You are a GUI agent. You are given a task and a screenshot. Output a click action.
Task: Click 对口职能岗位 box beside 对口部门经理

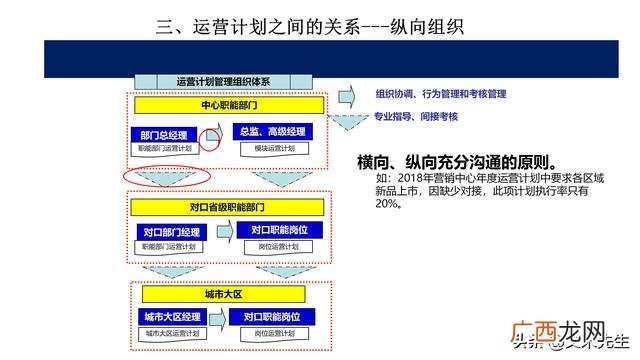pos(280,230)
